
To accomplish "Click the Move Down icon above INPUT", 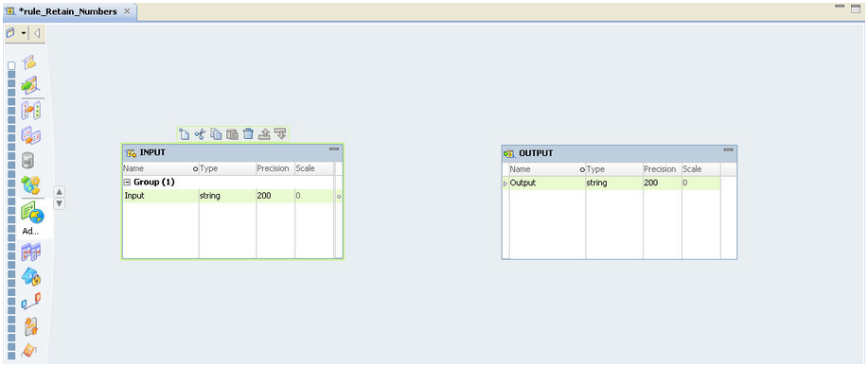I will 281,133.
